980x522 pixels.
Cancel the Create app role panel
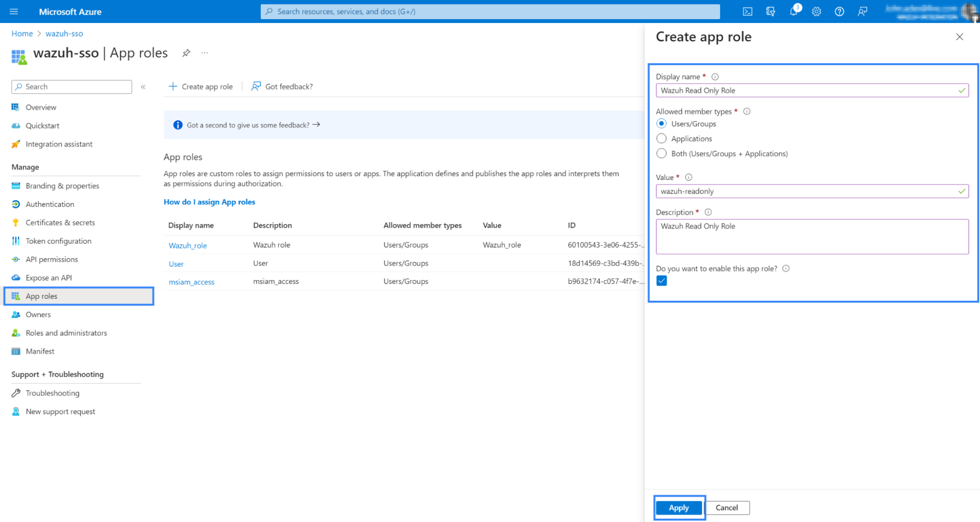coord(727,508)
